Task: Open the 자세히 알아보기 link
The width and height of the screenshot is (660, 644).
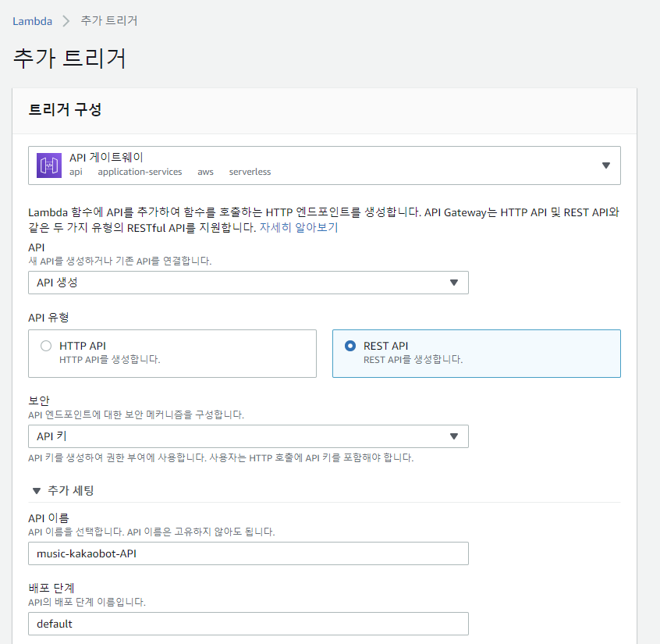Action: coord(299,227)
